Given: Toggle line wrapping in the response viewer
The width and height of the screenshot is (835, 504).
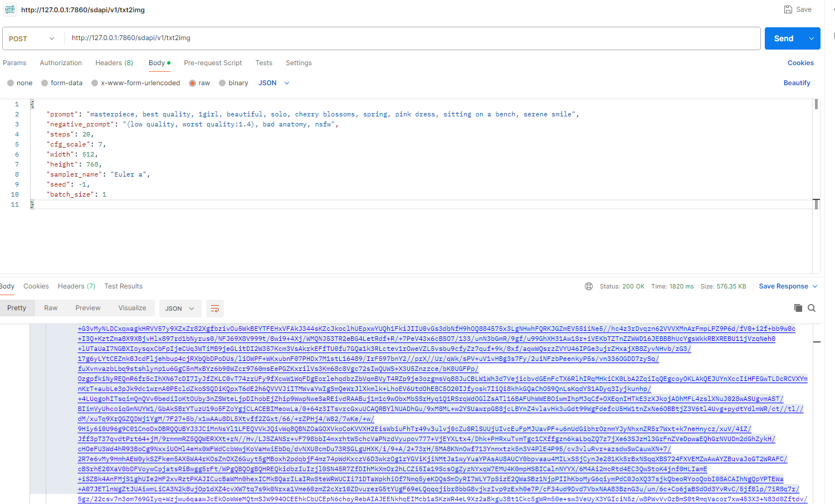Looking at the screenshot, I should pos(215,308).
